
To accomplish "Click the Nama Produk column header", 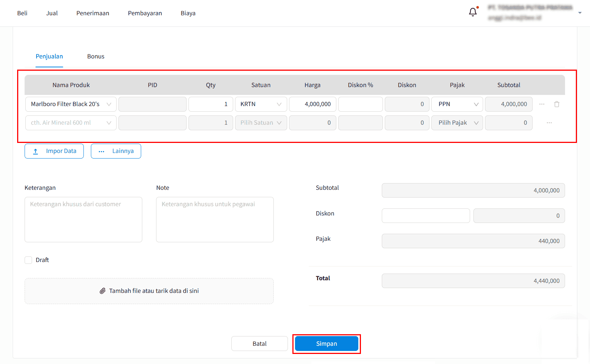I will [x=71, y=85].
